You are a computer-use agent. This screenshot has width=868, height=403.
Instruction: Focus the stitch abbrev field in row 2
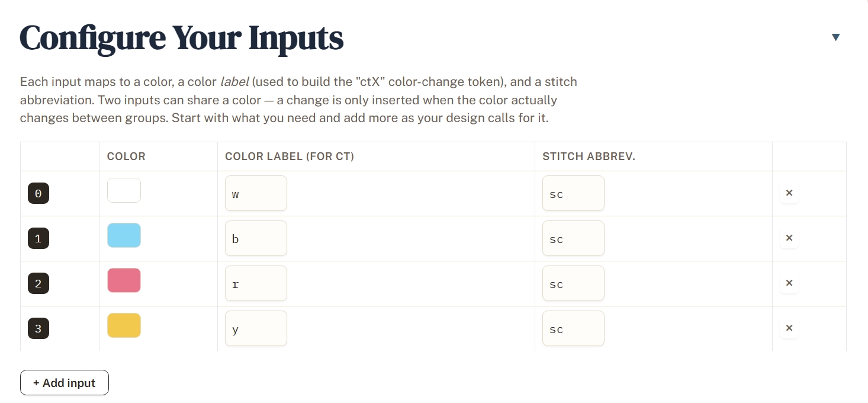[x=573, y=283]
